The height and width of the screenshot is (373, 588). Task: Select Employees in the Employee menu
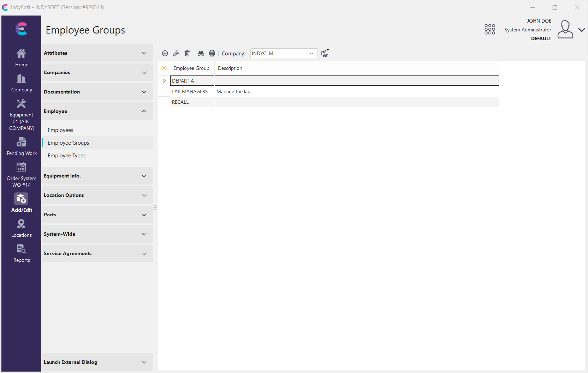60,130
